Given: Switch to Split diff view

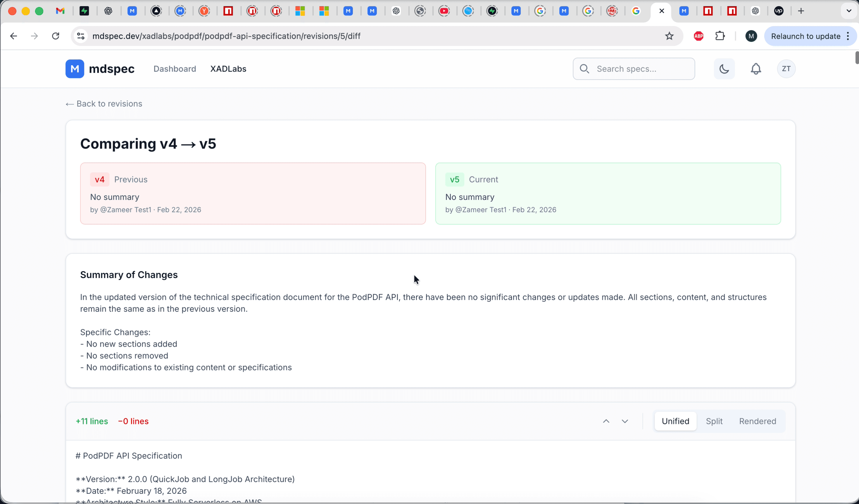Looking at the screenshot, I should point(715,421).
